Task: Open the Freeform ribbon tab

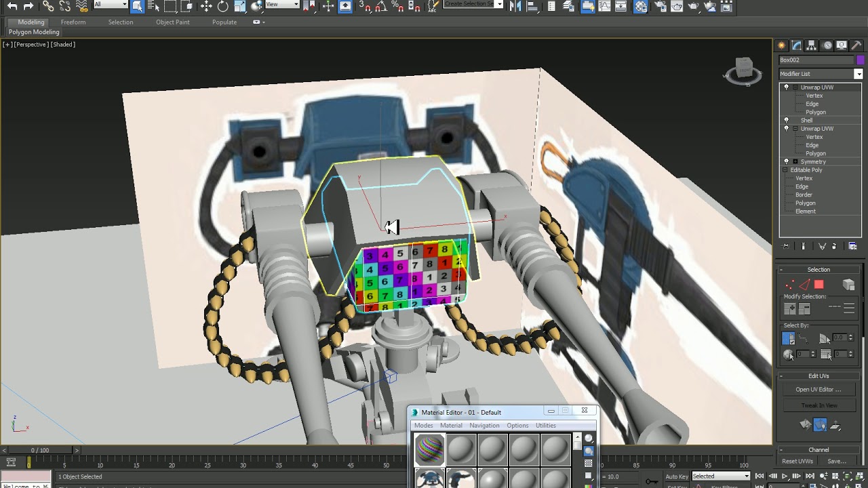Action: [73, 22]
